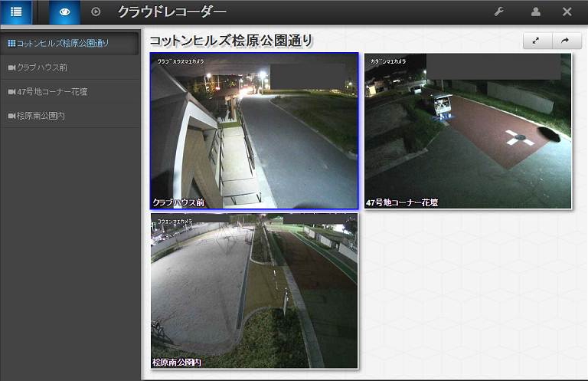Click the grid icon beside コットンヒルズ桧原公園通り
Viewport: 588px width, 381px height.
pyautogui.click(x=11, y=43)
